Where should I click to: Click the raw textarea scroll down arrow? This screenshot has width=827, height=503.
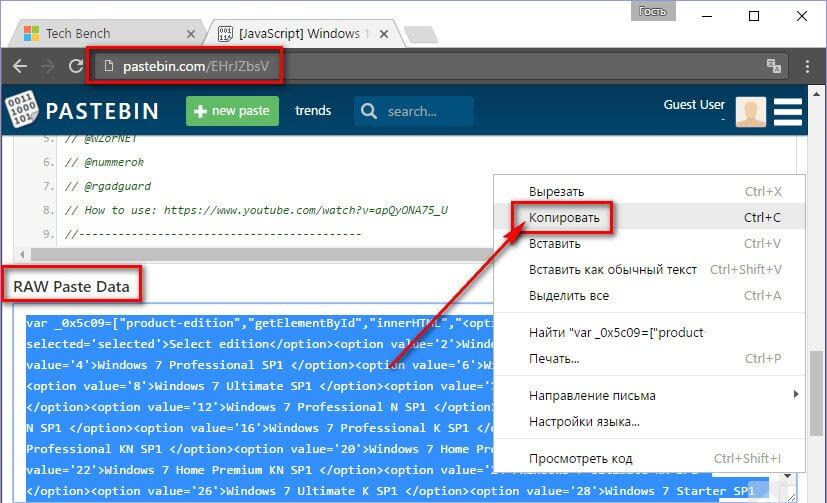[787, 476]
